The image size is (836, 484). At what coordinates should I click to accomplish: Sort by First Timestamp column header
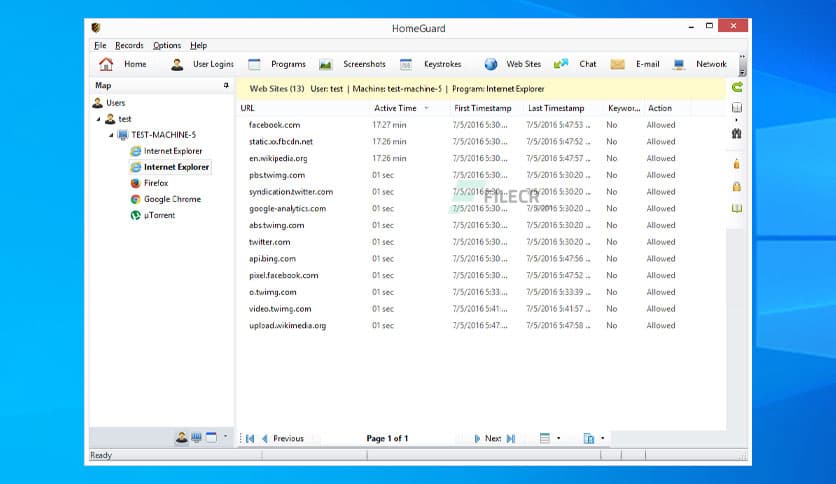click(483, 108)
